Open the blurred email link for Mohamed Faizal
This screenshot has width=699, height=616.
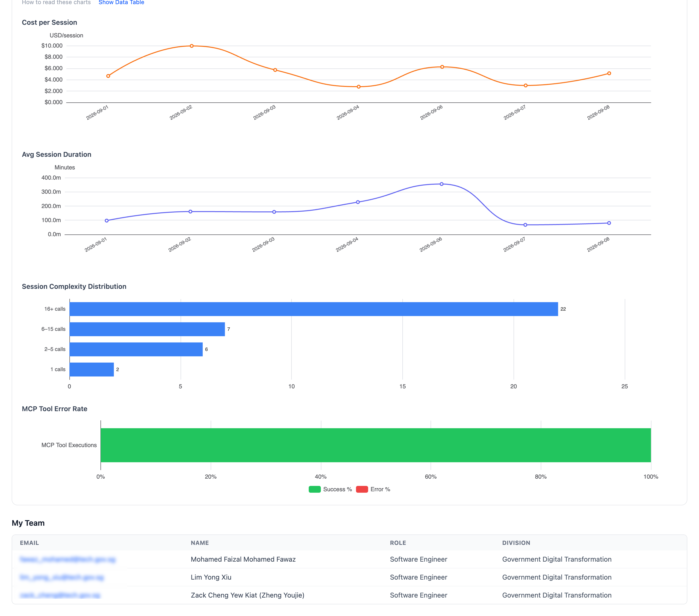coord(68,559)
